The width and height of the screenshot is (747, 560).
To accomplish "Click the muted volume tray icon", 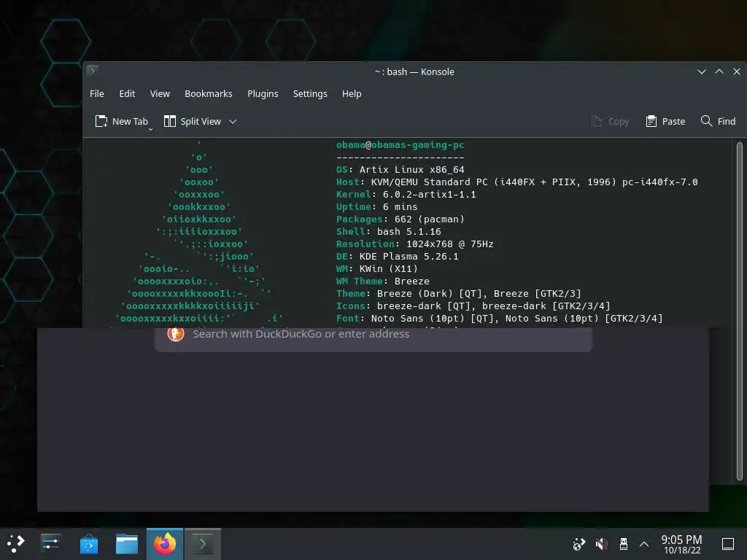I will click(x=601, y=544).
